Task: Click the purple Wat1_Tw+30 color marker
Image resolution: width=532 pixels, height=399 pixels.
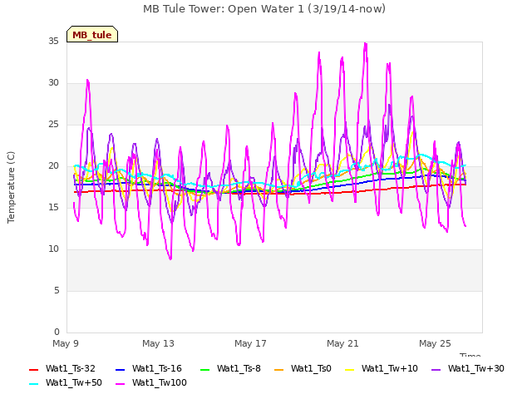Action: coord(436,369)
